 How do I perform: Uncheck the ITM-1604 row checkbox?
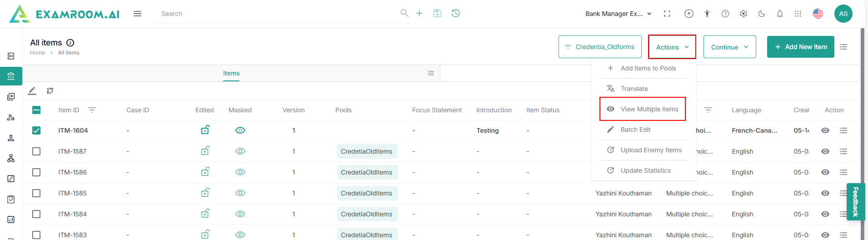click(x=36, y=130)
